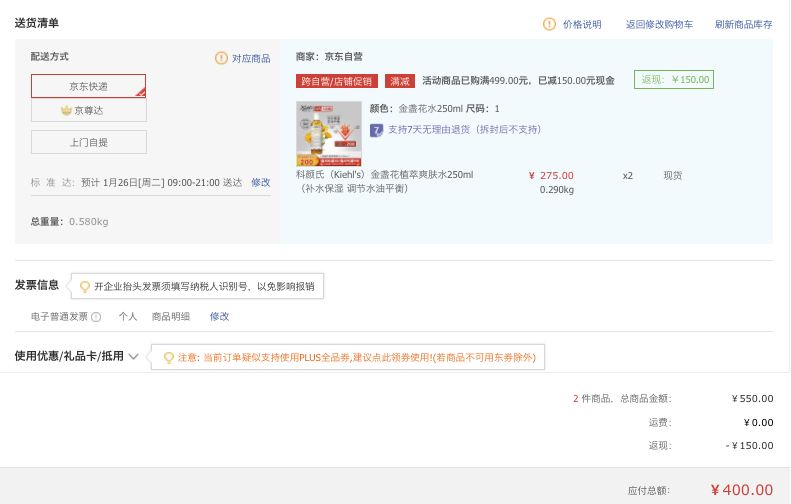Open 对应商品 link
Image resolution: width=791 pixels, height=504 pixels.
pos(251,59)
